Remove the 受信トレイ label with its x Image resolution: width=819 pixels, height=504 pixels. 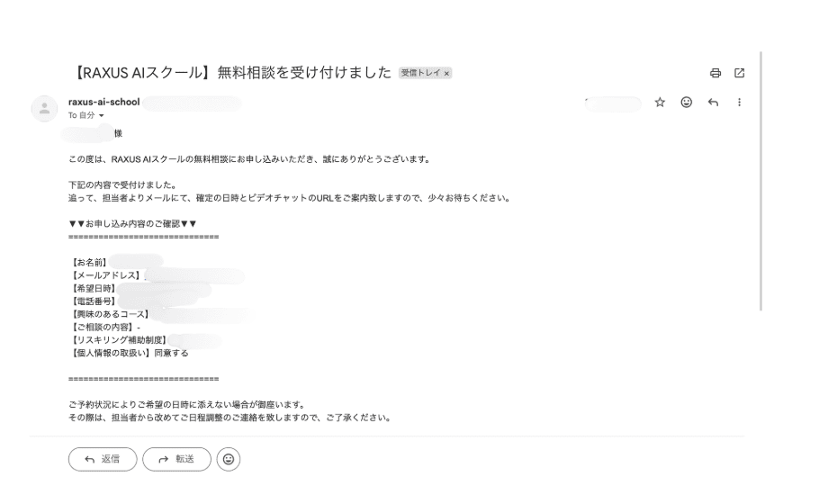click(445, 74)
